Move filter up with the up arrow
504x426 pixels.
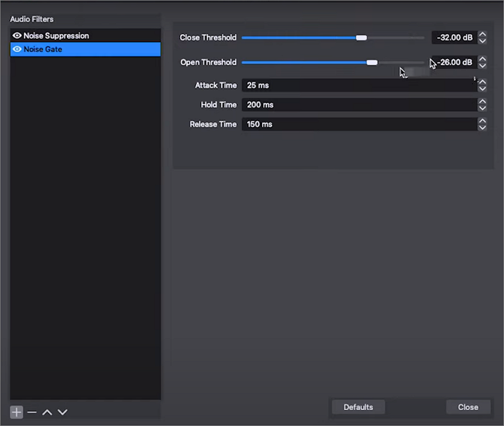click(x=47, y=412)
